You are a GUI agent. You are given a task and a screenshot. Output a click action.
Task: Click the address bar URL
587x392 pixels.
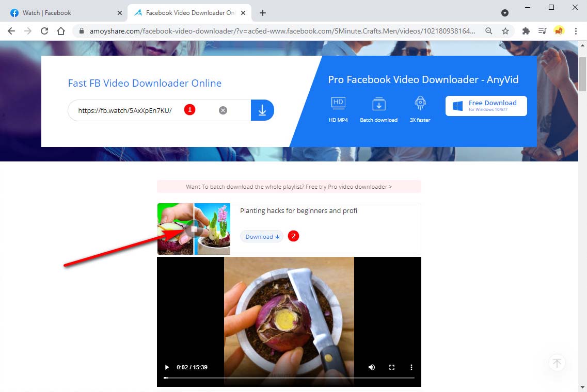tap(282, 31)
